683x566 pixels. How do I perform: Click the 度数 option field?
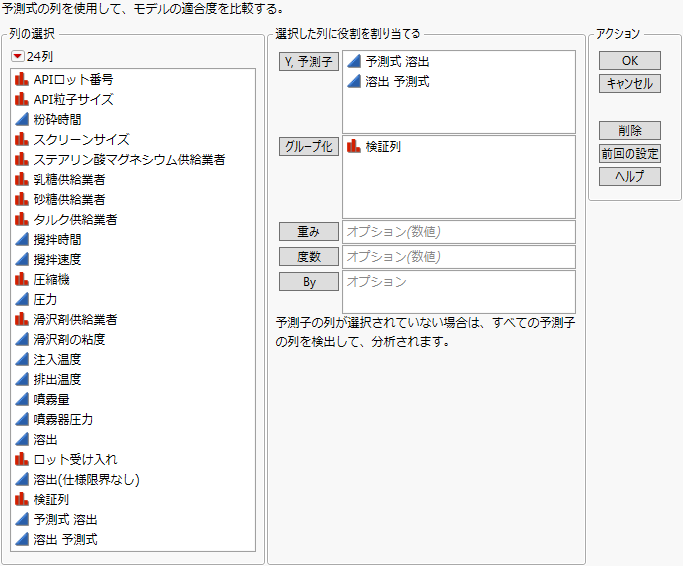point(459,257)
